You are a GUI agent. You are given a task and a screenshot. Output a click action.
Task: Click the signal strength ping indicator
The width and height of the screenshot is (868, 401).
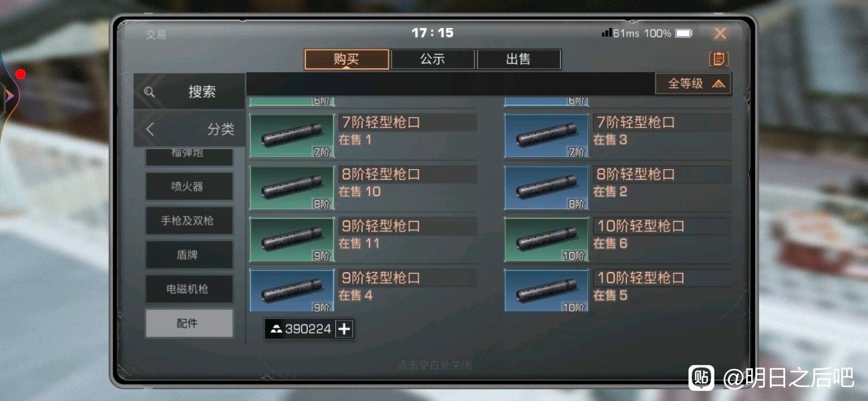(x=620, y=33)
